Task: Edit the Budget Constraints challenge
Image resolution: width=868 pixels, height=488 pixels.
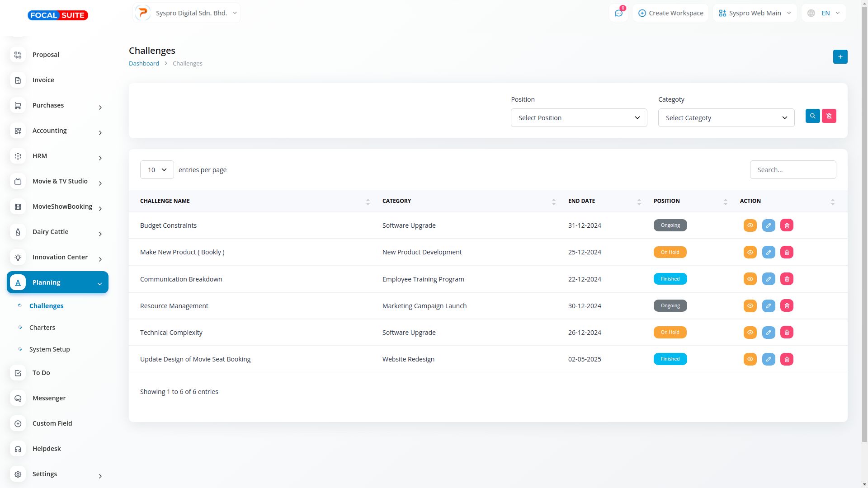Action: 768,225
